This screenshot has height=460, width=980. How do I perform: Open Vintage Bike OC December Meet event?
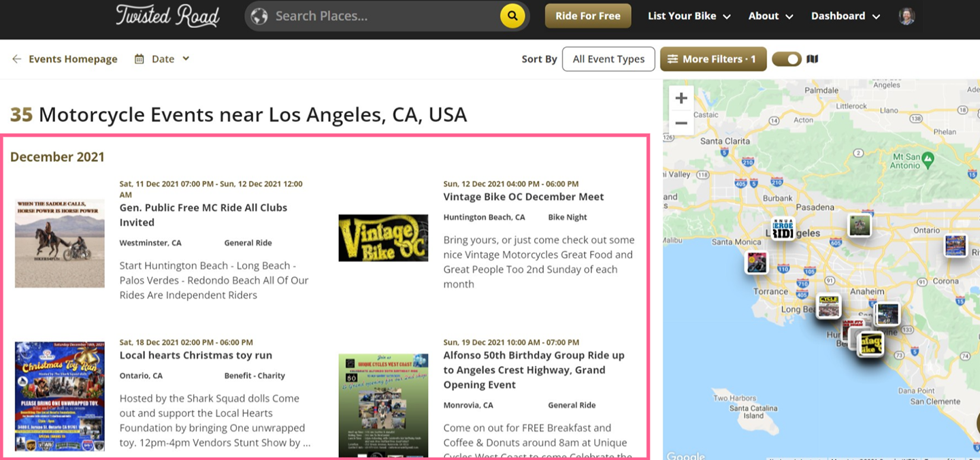(x=523, y=197)
